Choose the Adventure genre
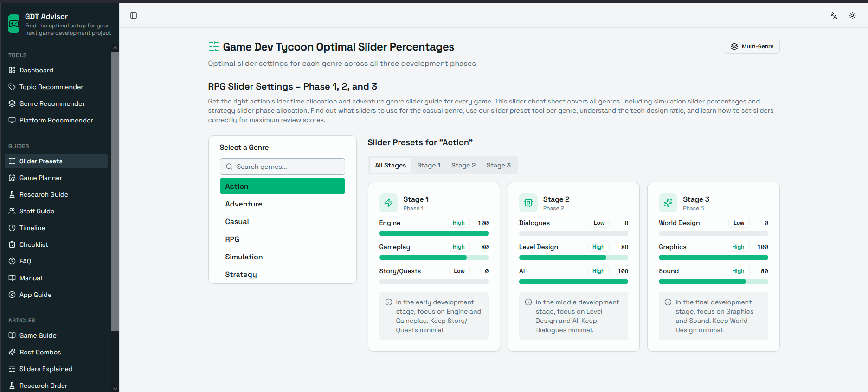 [x=283, y=204]
